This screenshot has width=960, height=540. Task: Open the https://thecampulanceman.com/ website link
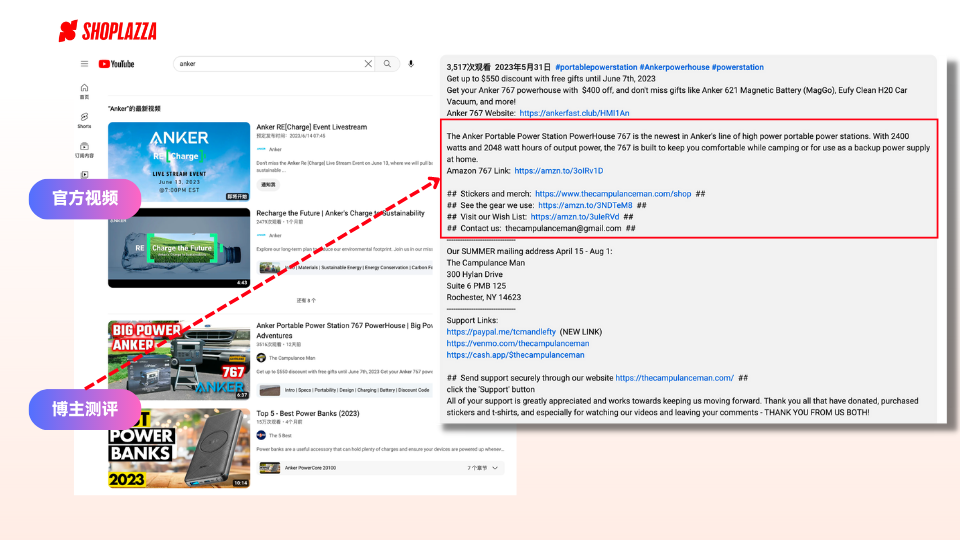click(x=675, y=378)
